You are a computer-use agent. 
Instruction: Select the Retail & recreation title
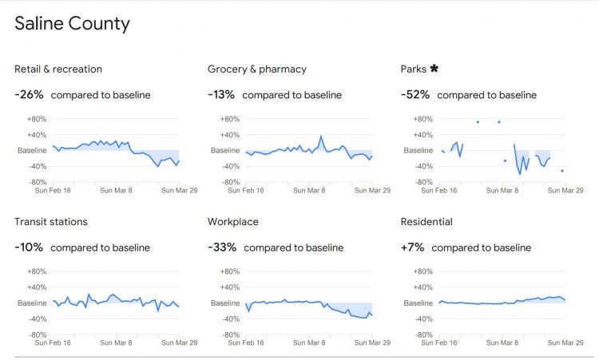click(x=58, y=69)
